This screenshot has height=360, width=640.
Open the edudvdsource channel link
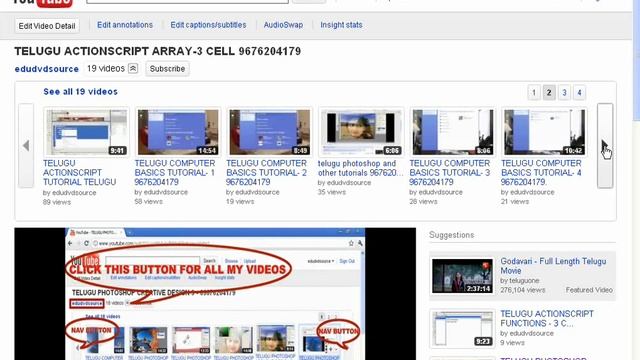(x=47, y=69)
